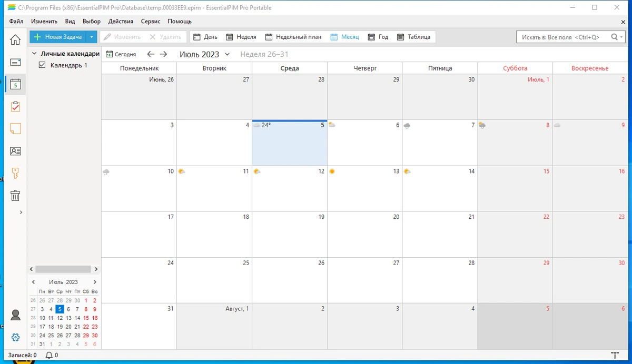Click the text size icon in status bar
The image size is (632, 364).
(x=614, y=356)
